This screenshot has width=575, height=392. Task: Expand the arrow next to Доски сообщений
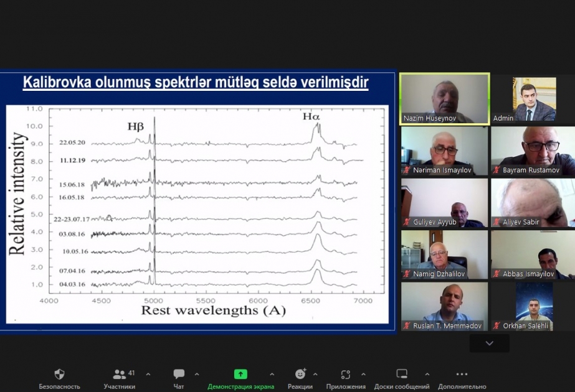coord(427,375)
